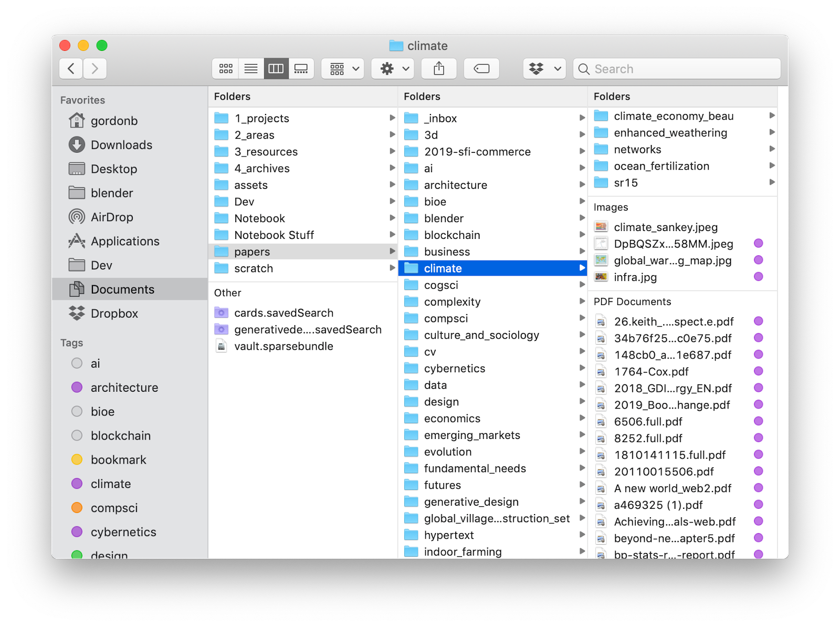Open the ocean_fertilization folder
The width and height of the screenshot is (840, 627).
(682, 166)
